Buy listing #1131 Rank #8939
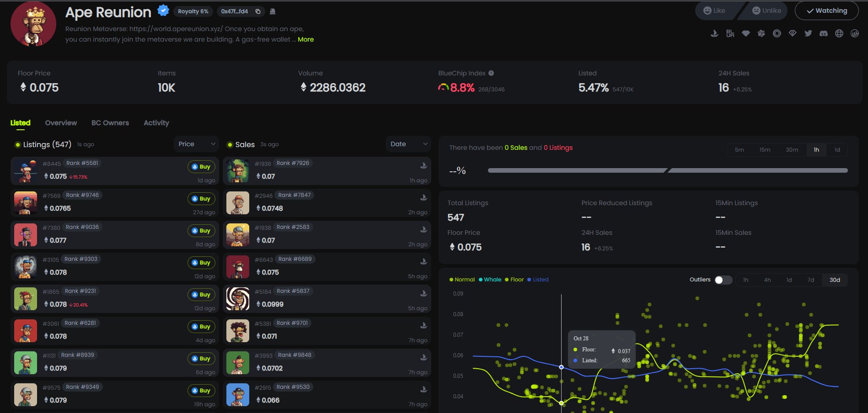The width and height of the screenshot is (868, 413). point(201,359)
